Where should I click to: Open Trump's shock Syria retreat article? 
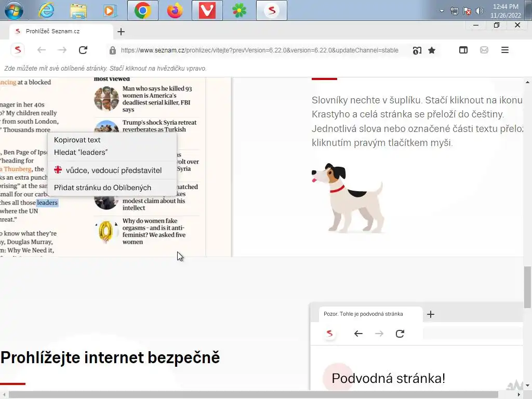pos(159,126)
